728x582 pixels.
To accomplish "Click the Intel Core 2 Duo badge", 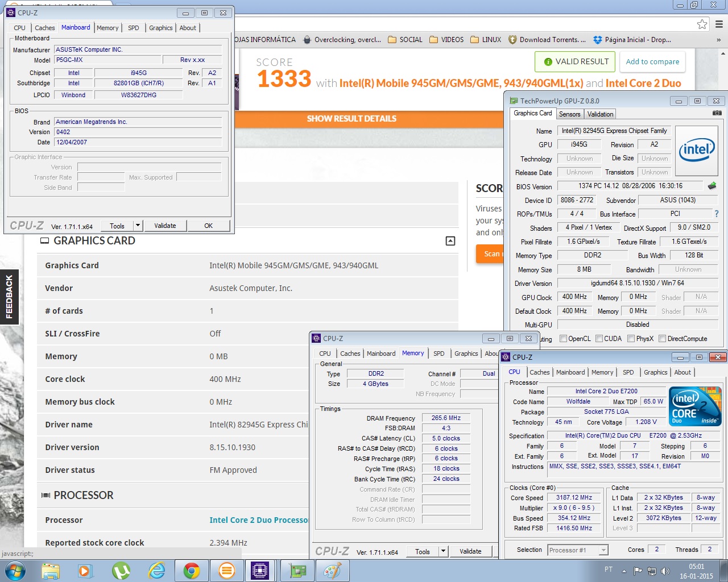I will pyautogui.click(x=695, y=406).
